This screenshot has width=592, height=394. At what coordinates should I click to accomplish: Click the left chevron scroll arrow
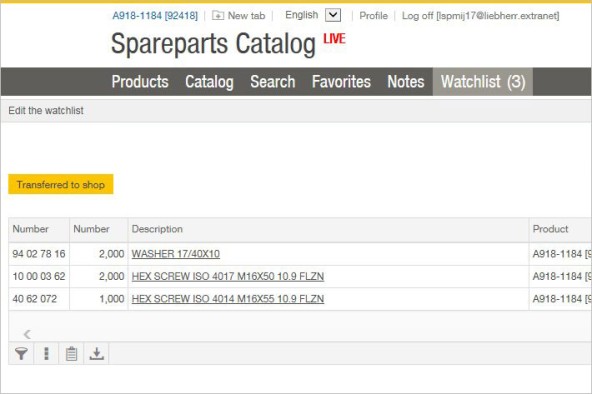click(x=27, y=334)
